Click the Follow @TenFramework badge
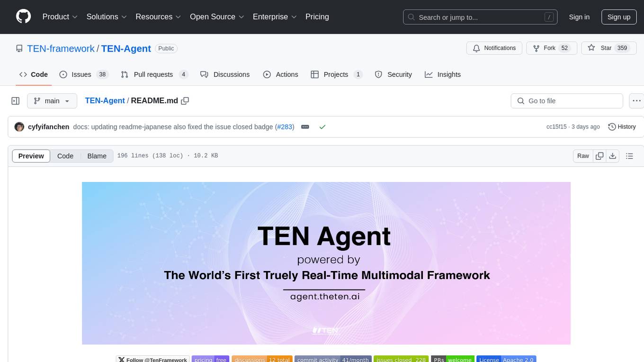The image size is (644, 362). [153, 360]
